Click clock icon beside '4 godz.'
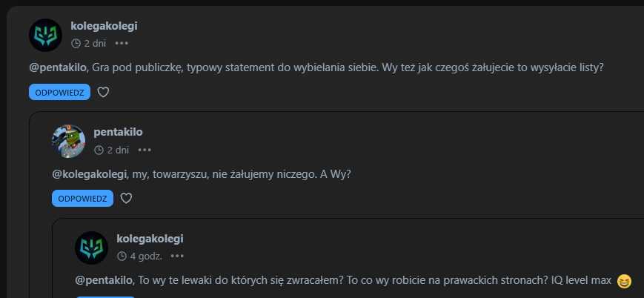This screenshot has height=298, width=644. tap(122, 256)
